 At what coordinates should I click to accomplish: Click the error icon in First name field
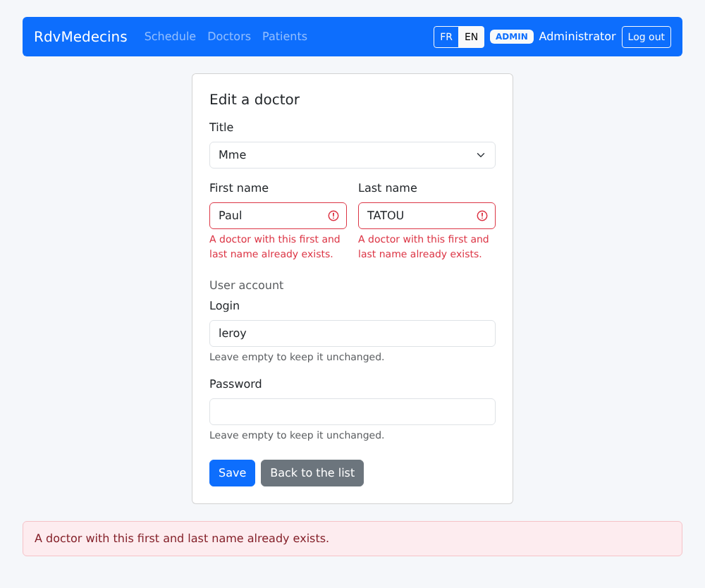[x=333, y=216]
